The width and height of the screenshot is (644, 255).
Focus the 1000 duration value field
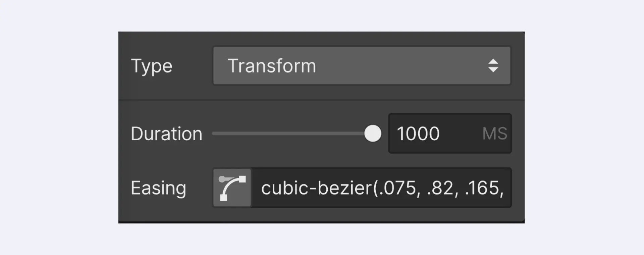tap(450, 133)
